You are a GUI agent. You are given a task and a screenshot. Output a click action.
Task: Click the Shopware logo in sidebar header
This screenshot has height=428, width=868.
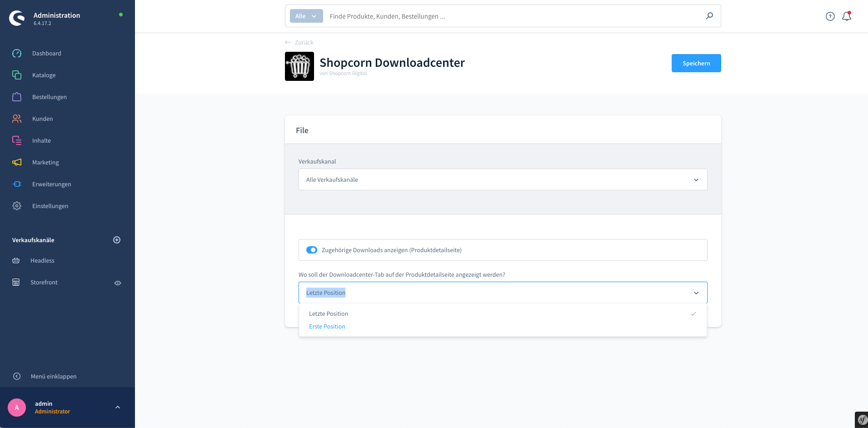point(17,18)
